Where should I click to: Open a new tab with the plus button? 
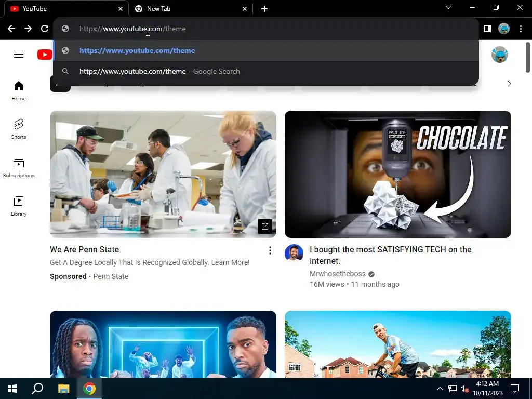pyautogui.click(x=264, y=9)
